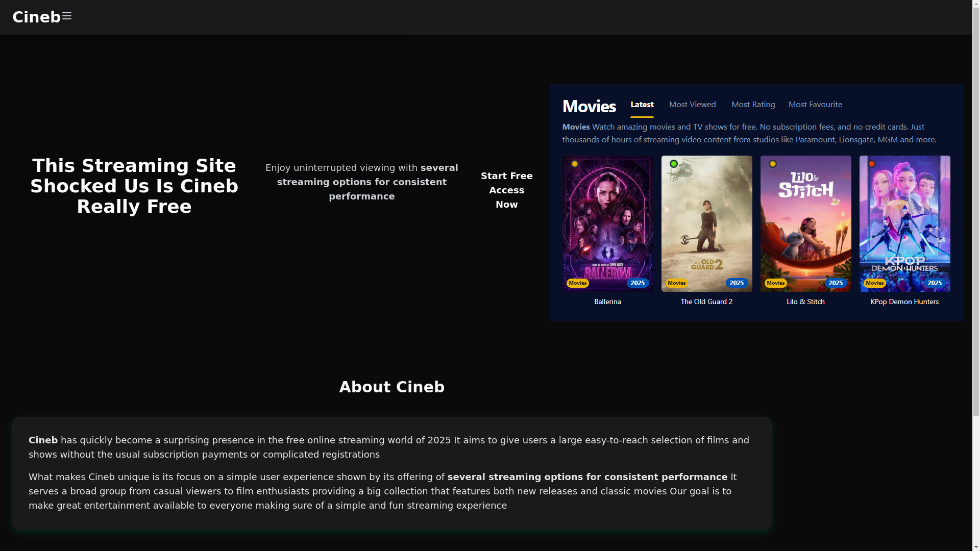
Task: Click The Old Guard 2 title text
Action: (x=706, y=302)
